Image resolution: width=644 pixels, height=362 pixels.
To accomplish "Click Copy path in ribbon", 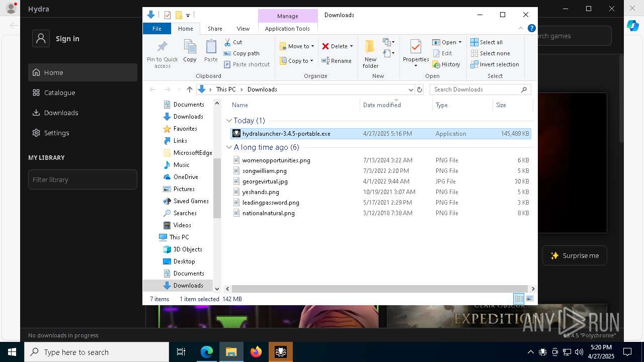I will (242, 53).
